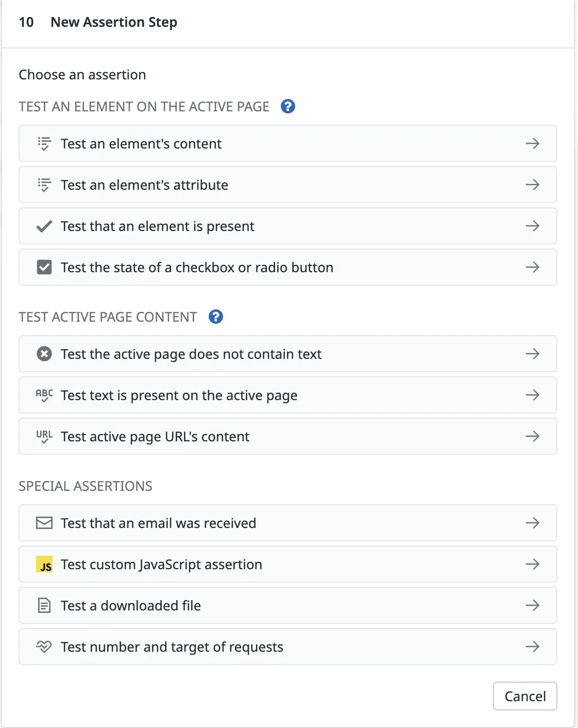Choose Test that an element is present
Viewport: 578px width, 728px height.
157,226
